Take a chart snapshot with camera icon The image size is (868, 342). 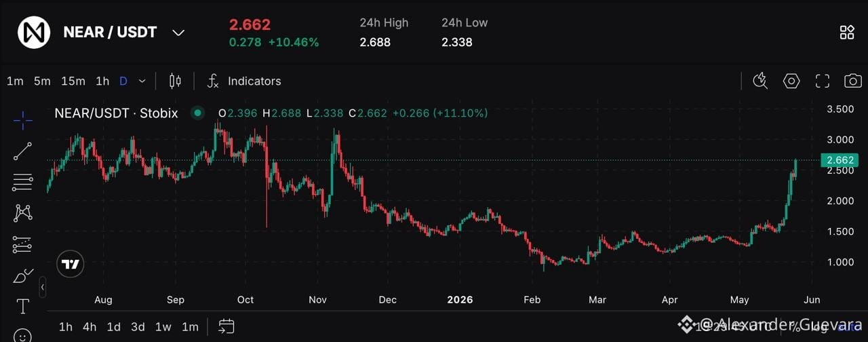coord(853,81)
